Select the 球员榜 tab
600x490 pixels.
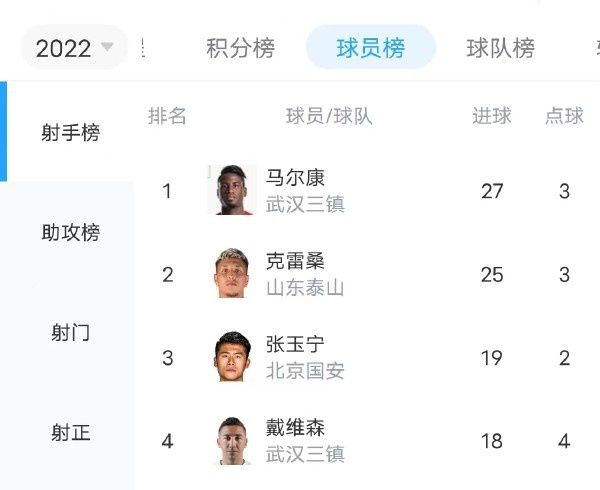370,48
